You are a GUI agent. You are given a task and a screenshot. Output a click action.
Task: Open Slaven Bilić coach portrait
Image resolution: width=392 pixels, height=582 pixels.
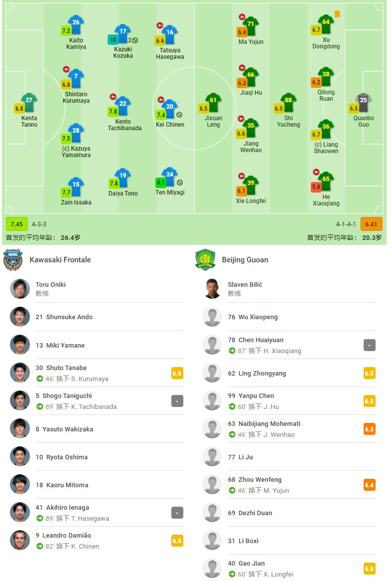click(x=212, y=289)
